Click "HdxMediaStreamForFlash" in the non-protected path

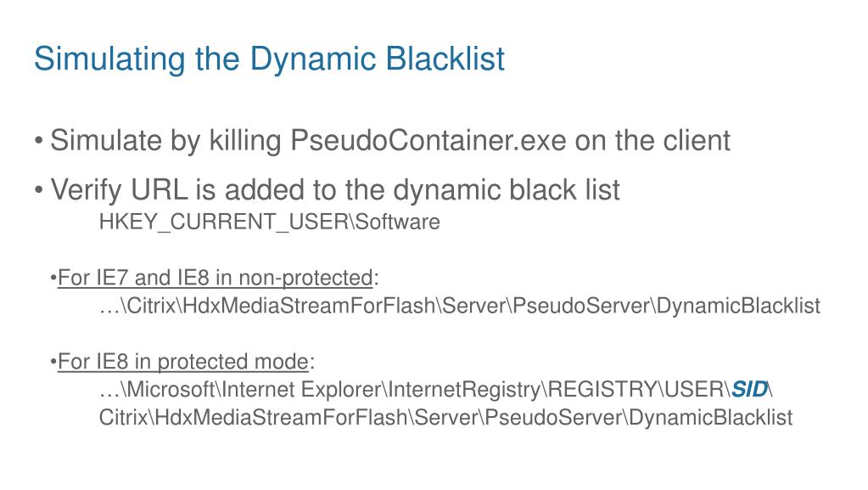(308, 306)
